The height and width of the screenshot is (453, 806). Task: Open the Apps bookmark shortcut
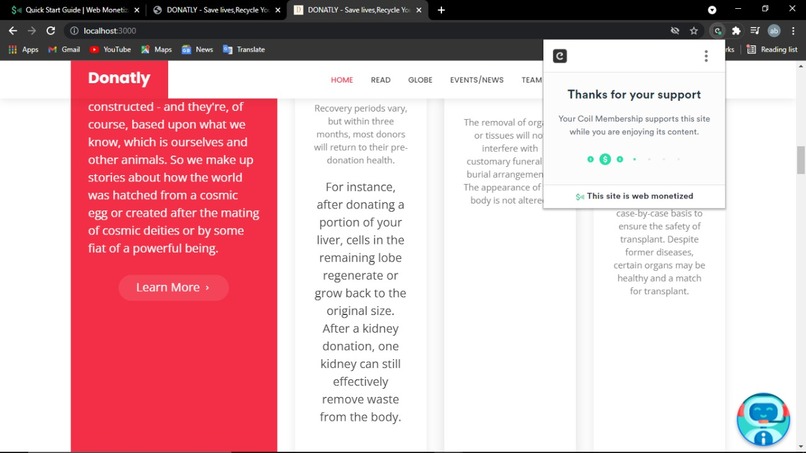coord(24,49)
